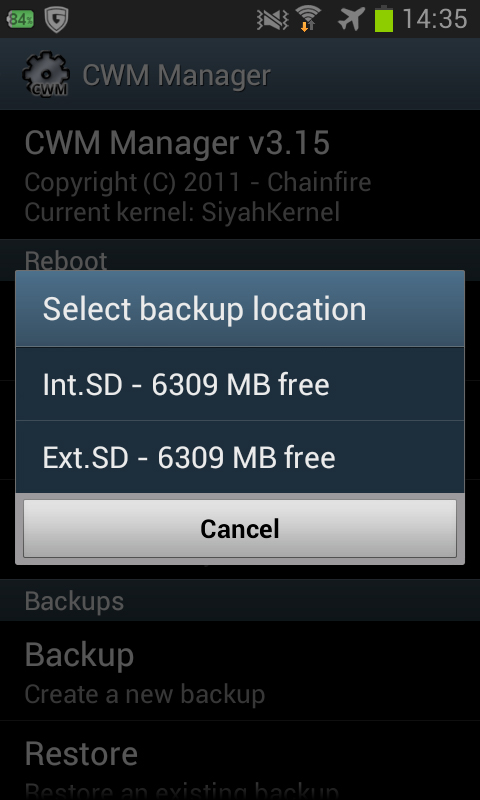Open the G shield notification icon
Image resolution: width=480 pixels, height=800 pixels.
click(56, 20)
